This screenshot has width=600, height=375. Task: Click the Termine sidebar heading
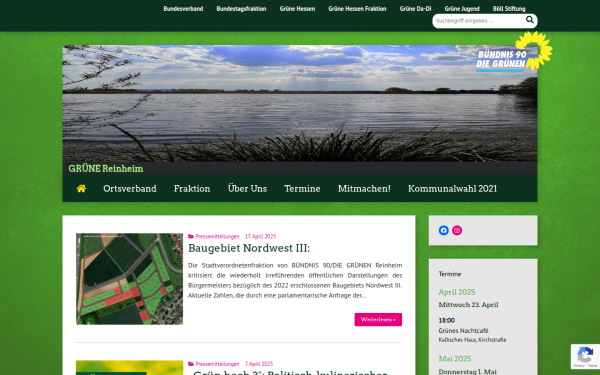pos(450,274)
